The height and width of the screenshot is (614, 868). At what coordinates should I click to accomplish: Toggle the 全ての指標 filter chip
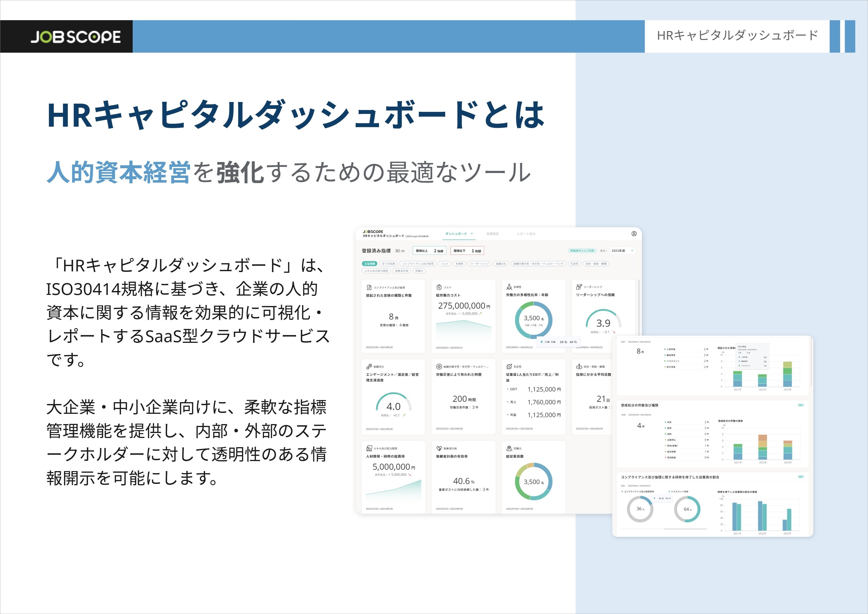pos(388,264)
